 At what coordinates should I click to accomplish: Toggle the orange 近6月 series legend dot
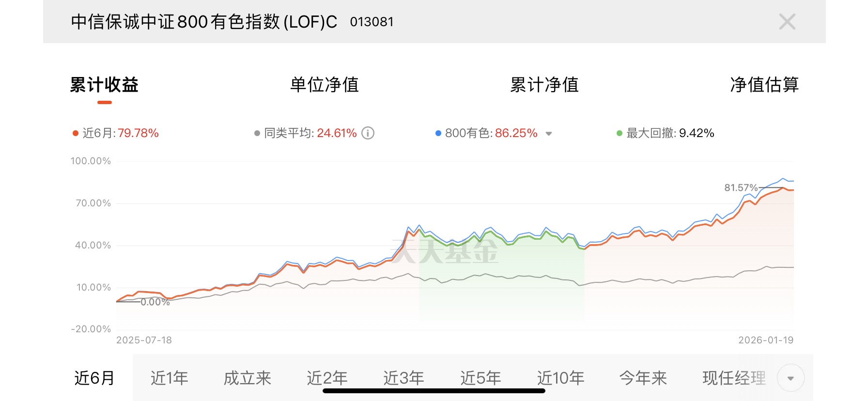76,134
